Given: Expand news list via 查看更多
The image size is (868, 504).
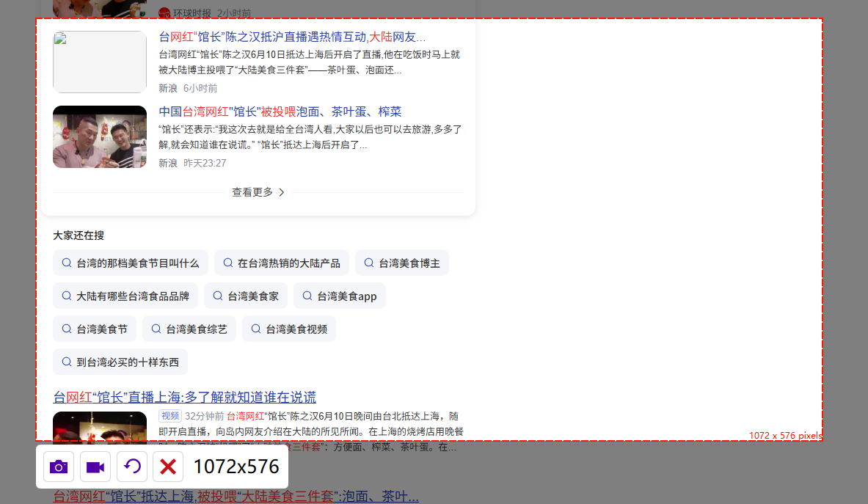Looking at the screenshot, I should click(x=258, y=192).
